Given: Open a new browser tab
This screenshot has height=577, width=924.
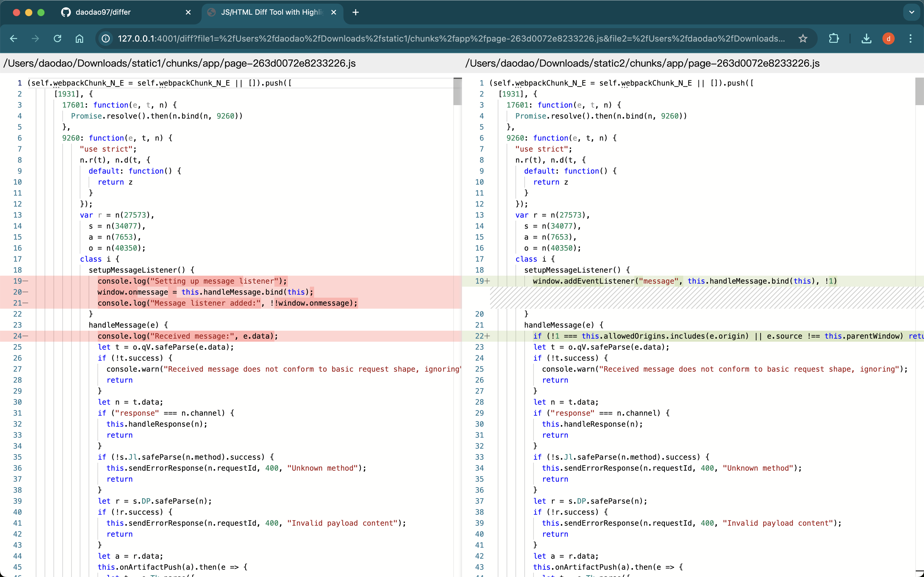Looking at the screenshot, I should tap(356, 12).
